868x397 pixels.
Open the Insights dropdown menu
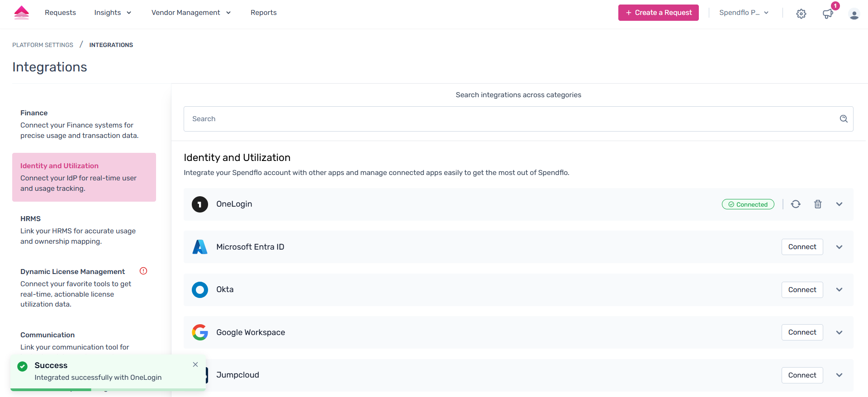(112, 13)
